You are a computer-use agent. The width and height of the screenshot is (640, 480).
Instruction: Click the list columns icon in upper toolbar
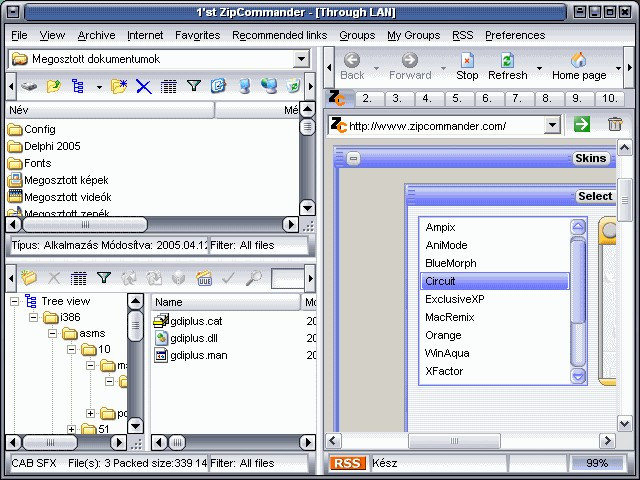pos(169,87)
